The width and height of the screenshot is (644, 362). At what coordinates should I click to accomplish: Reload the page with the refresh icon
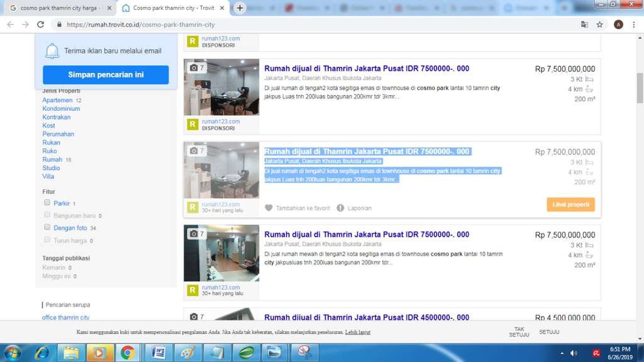coord(40,25)
